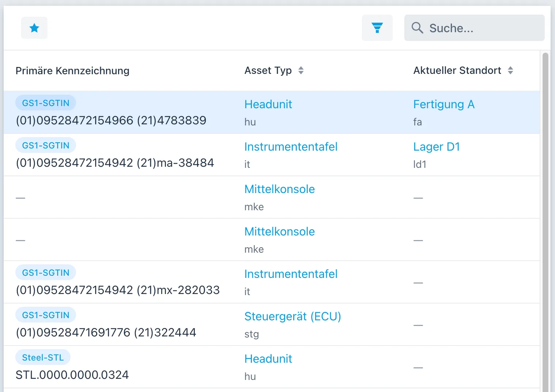Screen dimensions: 555x392
Task: Click GS1-SGTIN badge above (21)mx-282033
Action: pos(46,272)
